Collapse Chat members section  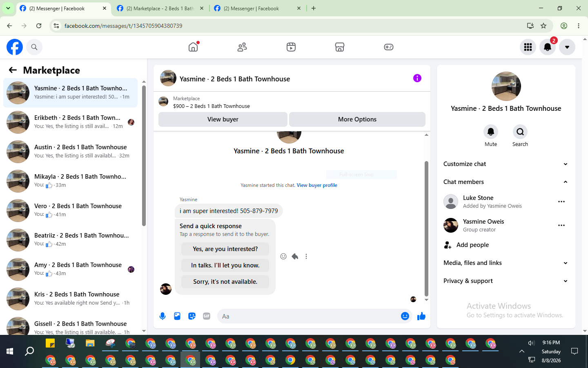[506, 182]
